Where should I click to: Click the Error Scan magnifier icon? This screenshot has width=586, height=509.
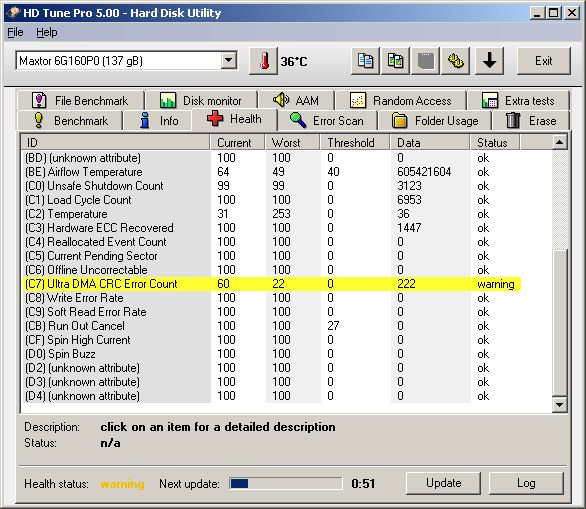click(298, 120)
